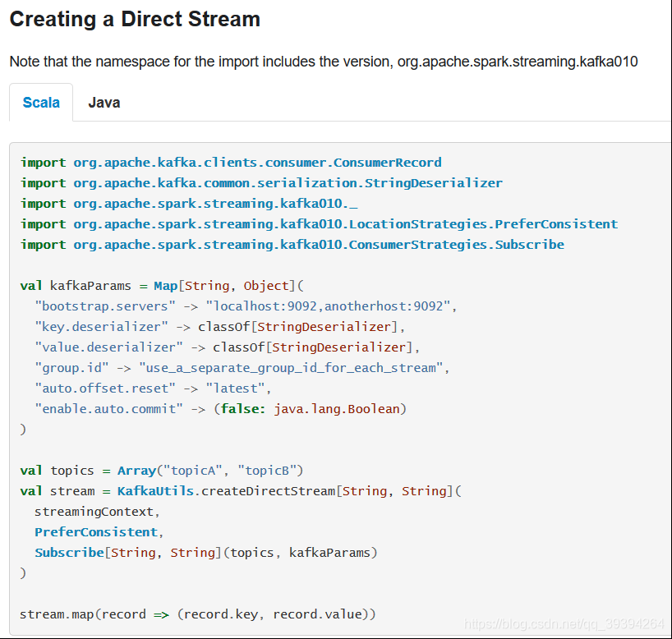
Task: Click the 'stream.map(record => ...' line
Action: tap(197, 614)
